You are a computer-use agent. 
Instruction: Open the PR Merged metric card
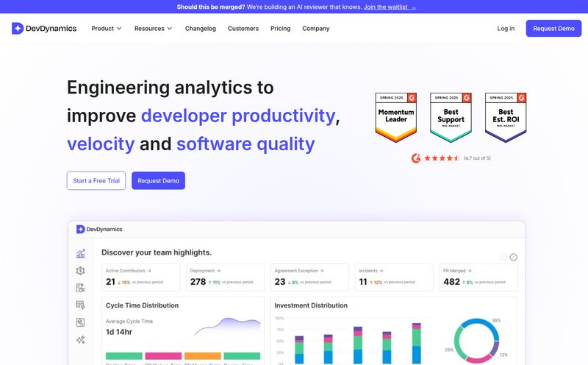click(478, 277)
